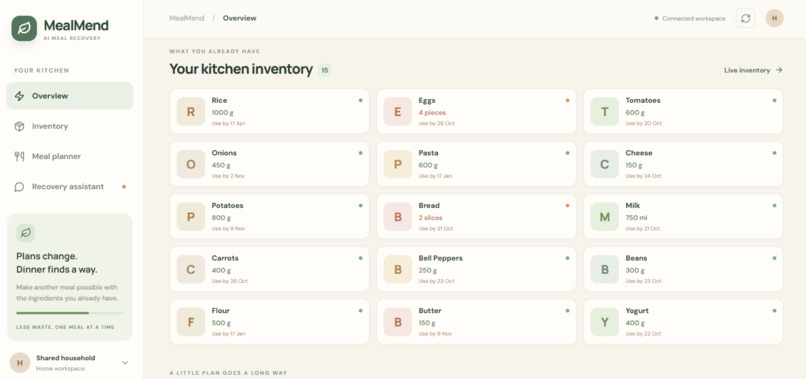Click the MealMend breadcrumb link
The image size is (806, 379).
coord(187,19)
